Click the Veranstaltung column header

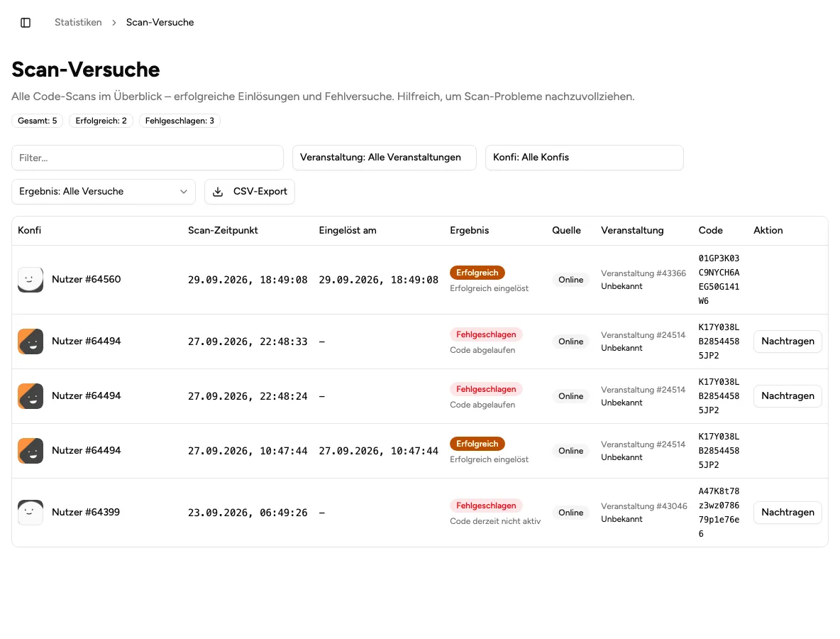point(632,231)
